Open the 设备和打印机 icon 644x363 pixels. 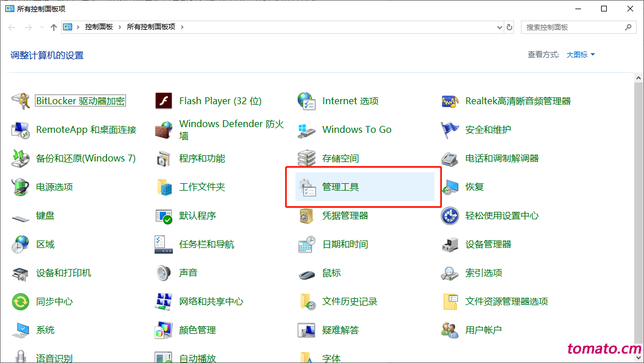click(21, 273)
